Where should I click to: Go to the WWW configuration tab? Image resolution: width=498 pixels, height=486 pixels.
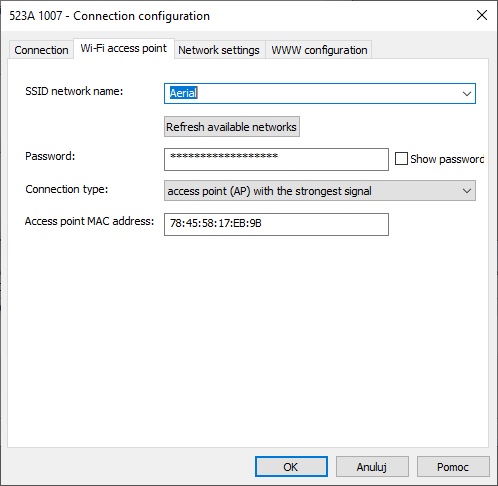click(x=319, y=50)
